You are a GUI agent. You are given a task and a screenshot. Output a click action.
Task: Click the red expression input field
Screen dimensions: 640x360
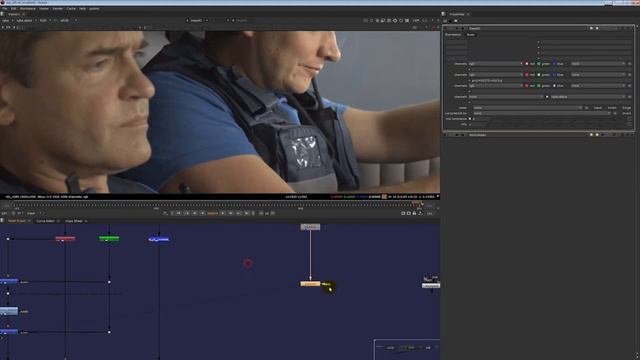click(x=551, y=69)
